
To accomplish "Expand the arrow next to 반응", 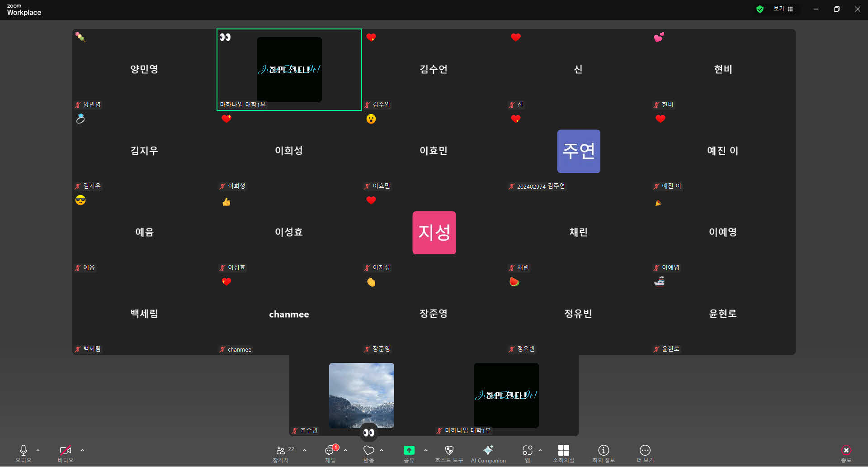I will (382, 450).
